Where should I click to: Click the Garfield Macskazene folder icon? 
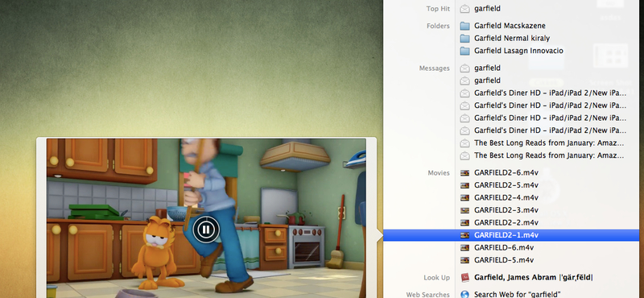(464, 26)
